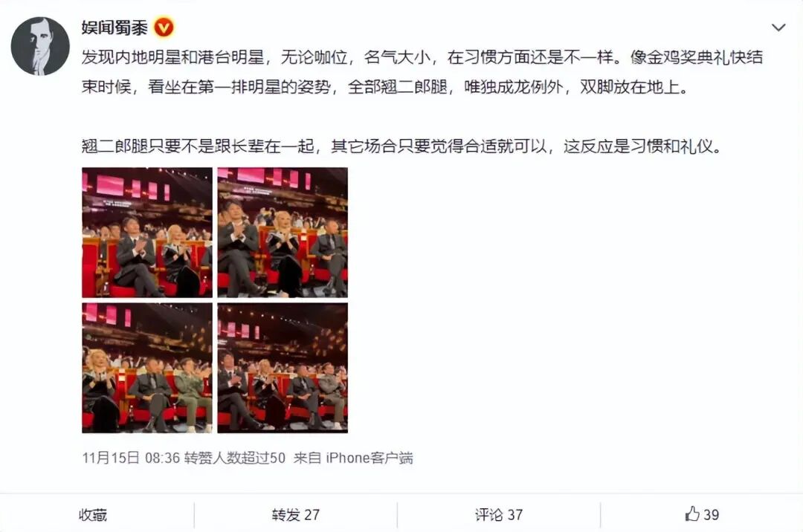Click the profile avatar of 娱闻蜀黍
803x532 pixels.
click(40, 46)
